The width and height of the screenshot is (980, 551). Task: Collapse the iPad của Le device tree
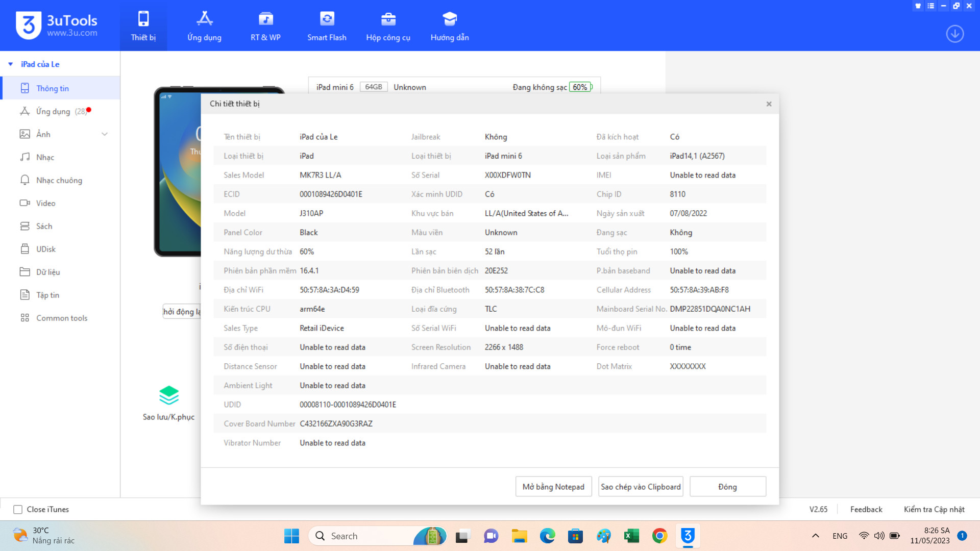[11, 64]
